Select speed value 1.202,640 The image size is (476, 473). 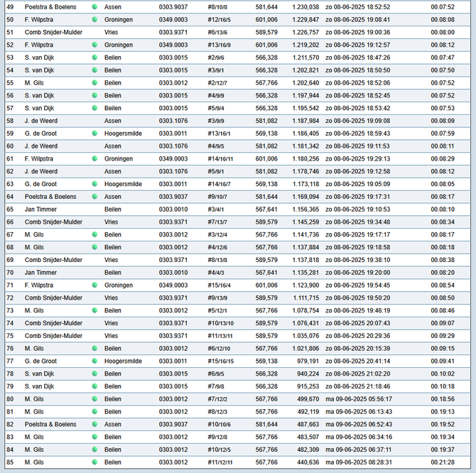[305, 83]
